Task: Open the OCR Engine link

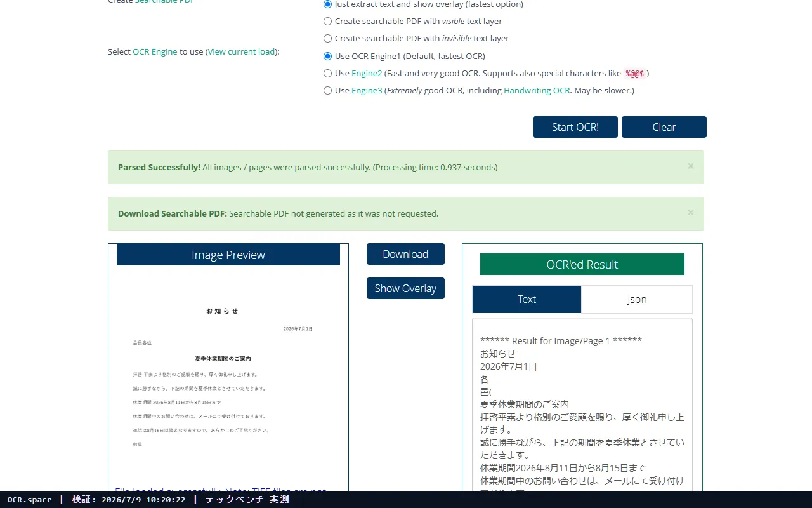Action: [x=155, y=51]
